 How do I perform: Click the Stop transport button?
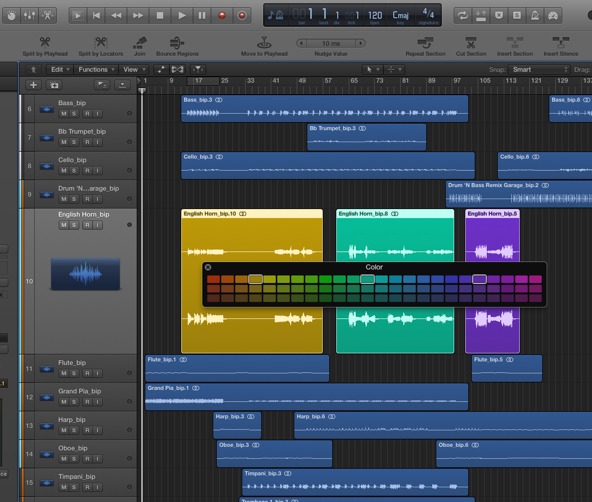(x=160, y=15)
